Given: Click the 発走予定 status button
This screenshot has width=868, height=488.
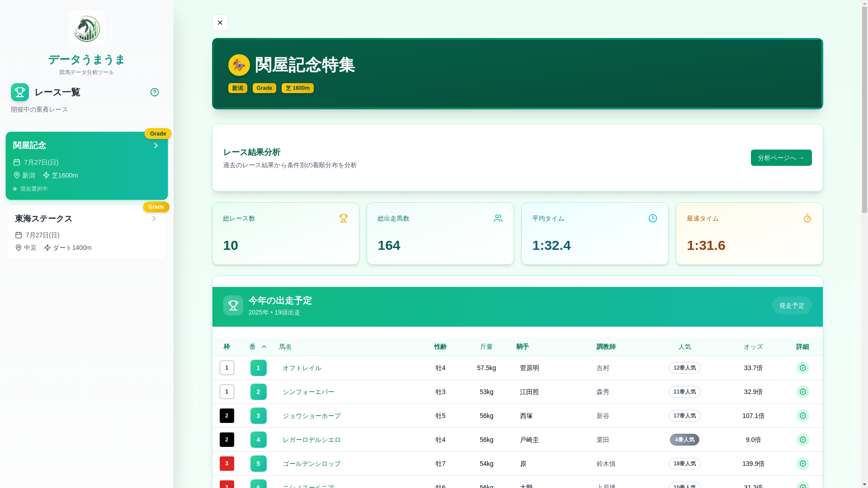Looking at the screenshot, I should coord(792,305).
